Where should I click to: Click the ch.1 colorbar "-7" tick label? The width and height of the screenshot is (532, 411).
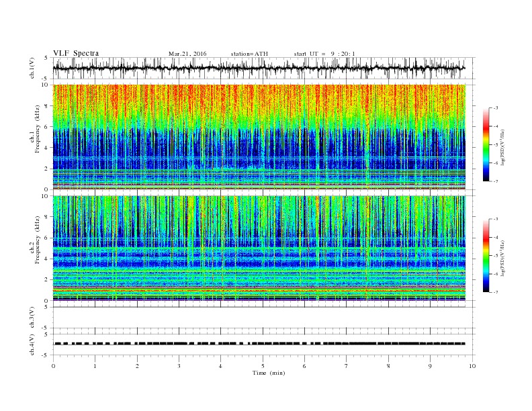click(x=496, y=181)
